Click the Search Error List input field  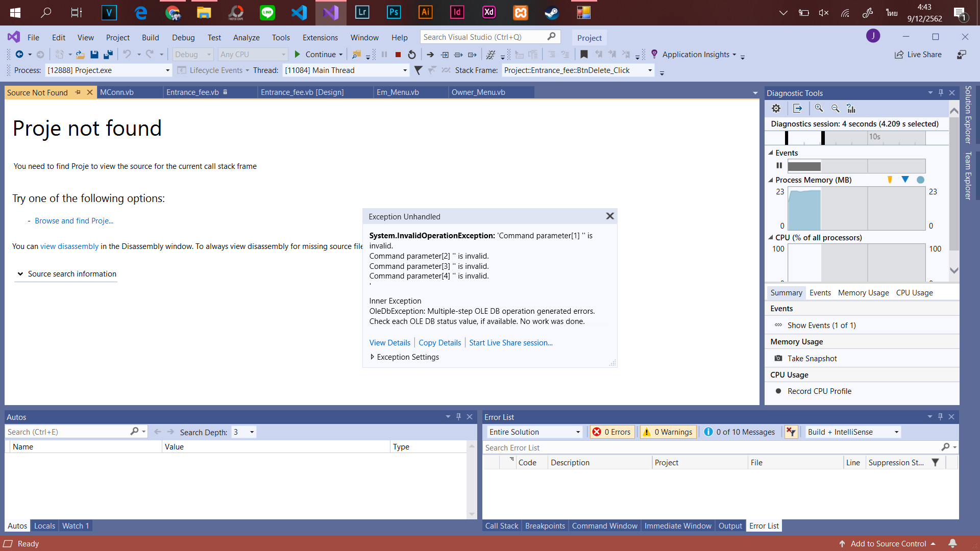[x=712, y=447]
